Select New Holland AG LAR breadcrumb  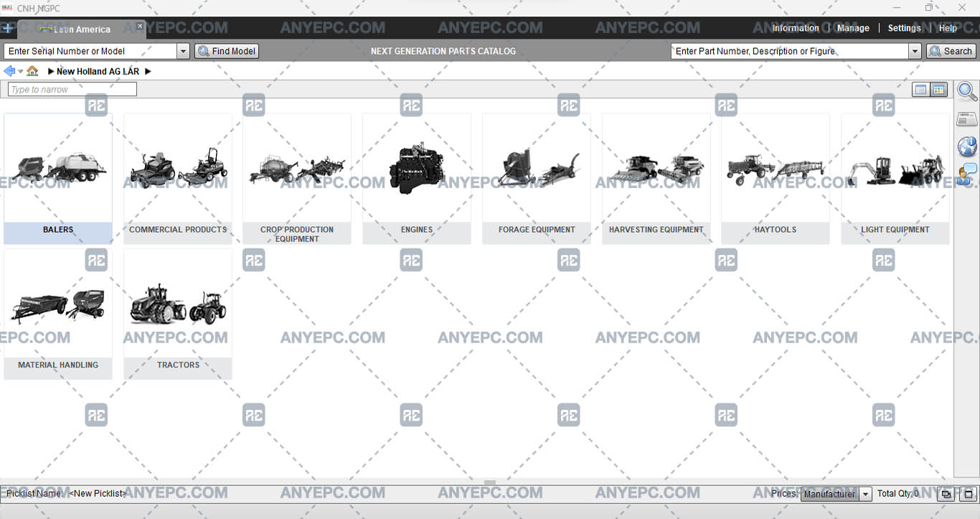tap(98, 72)
